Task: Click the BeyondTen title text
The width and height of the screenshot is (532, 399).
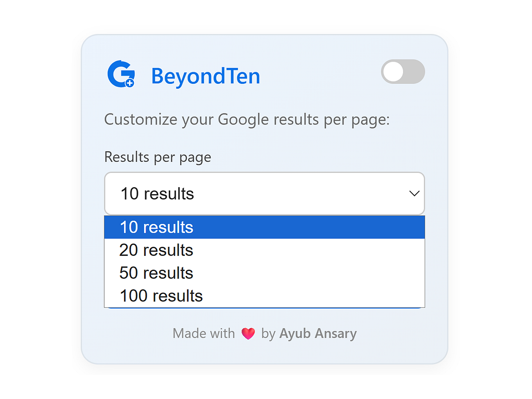Action: pyautogui.click(x=205, y=76)
